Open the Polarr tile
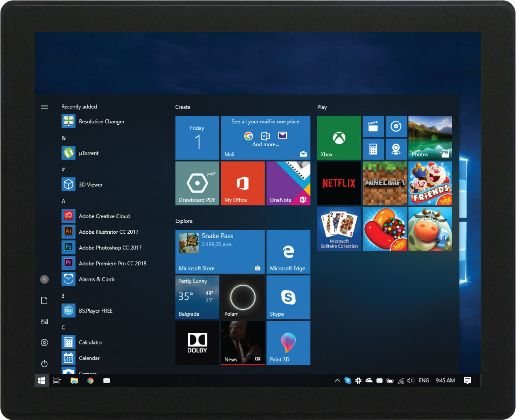 pos(243,297)
